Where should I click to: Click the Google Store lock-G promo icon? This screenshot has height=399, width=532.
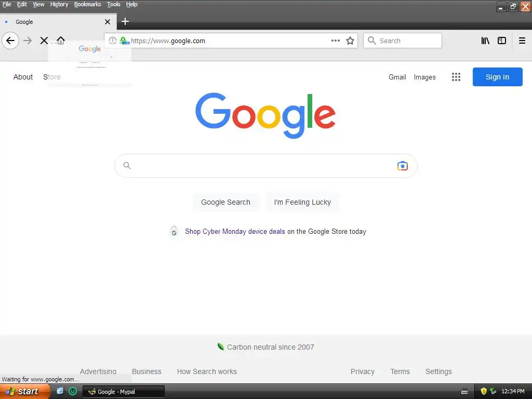(x=174, y=231)
